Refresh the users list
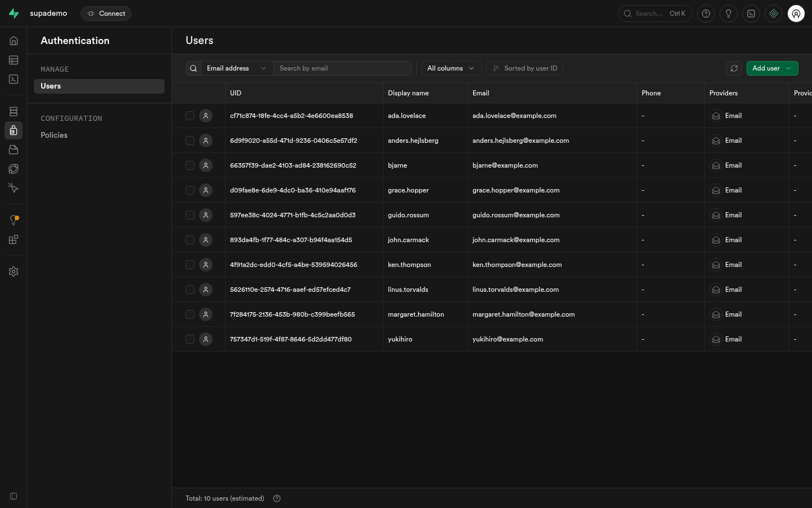 [x=734, y=68]
